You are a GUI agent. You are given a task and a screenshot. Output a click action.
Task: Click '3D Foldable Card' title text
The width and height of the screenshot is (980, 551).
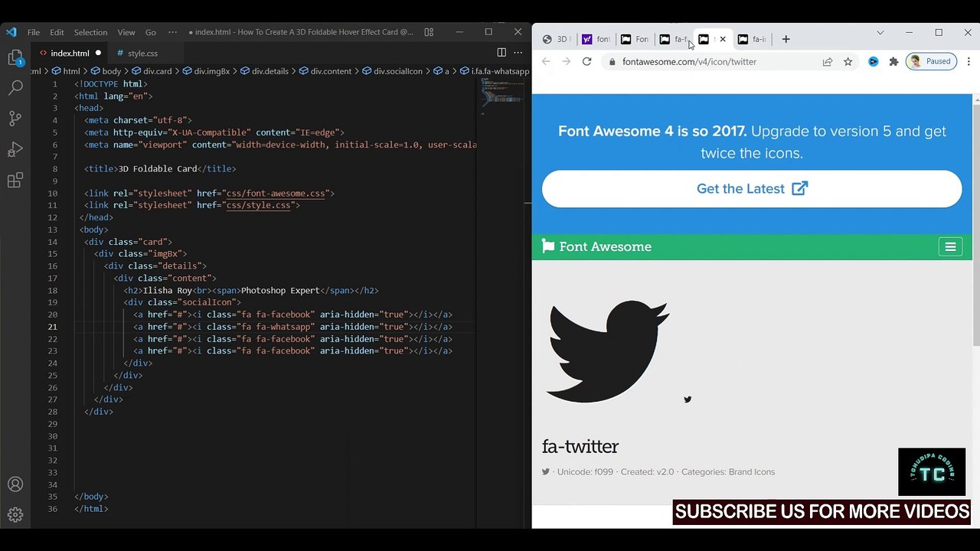coord(158,169)
